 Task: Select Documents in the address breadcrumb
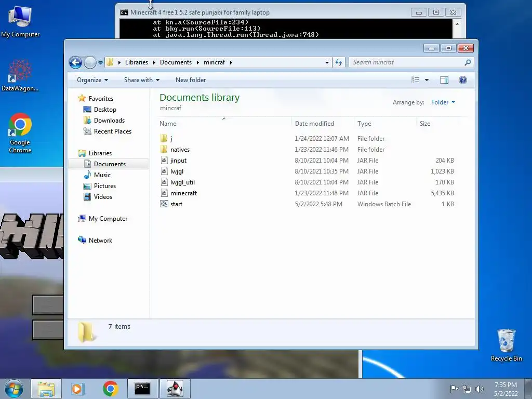pyautogui.click(x=176, y=62)
